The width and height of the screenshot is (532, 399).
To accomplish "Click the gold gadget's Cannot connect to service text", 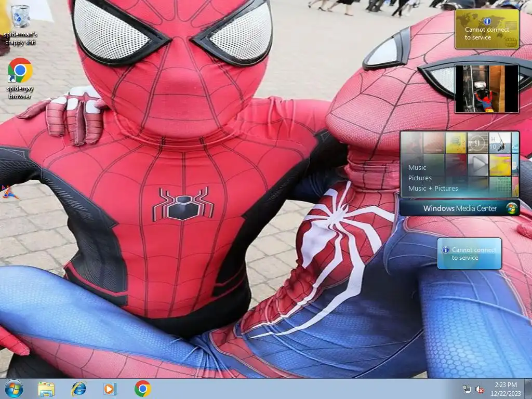I will 487,34.
